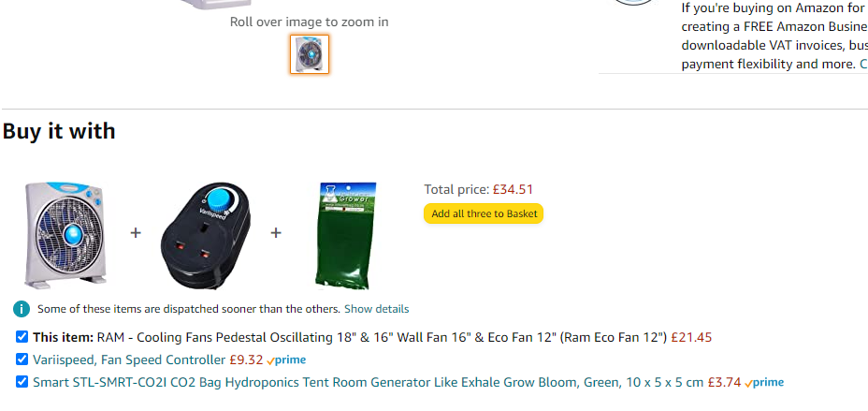Deselect the Smart CO2 Bag checkbox

[22, 381]
